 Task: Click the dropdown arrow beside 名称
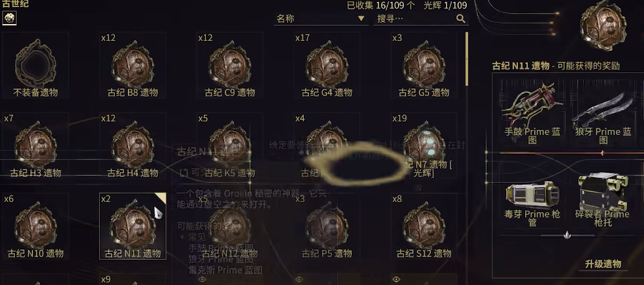(361, 18)
